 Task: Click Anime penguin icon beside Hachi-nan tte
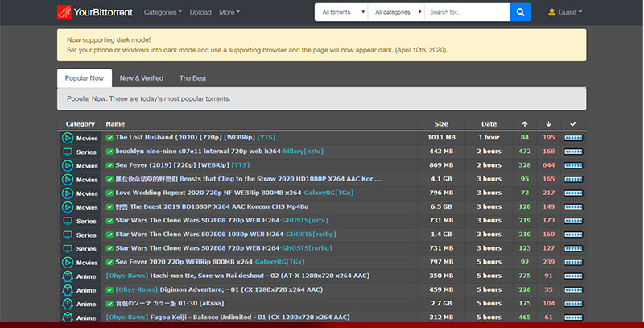coord(68,276)
